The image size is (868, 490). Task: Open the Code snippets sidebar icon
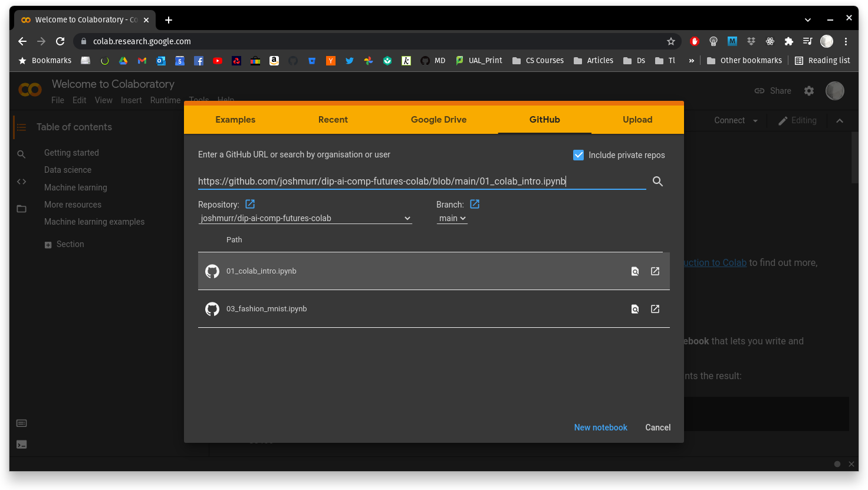(22, 182)
